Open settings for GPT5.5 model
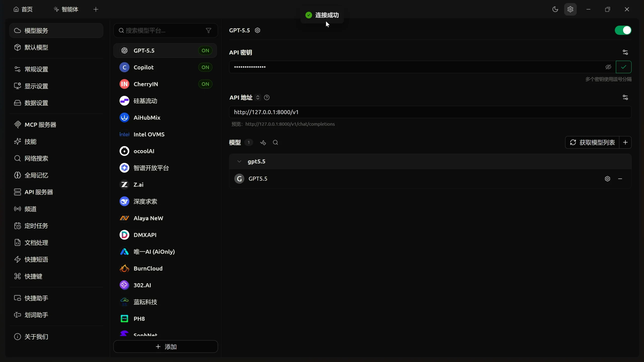 (x=607, y=178)
